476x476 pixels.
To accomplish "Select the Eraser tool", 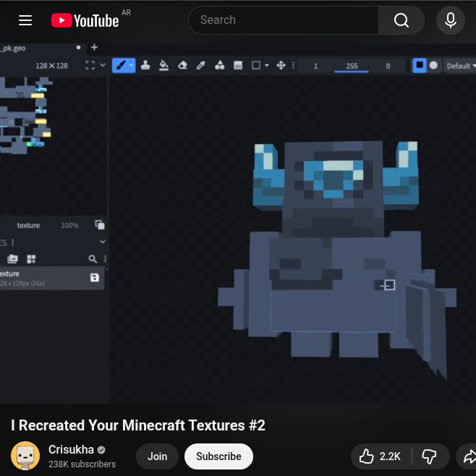I will pos(182,65).
